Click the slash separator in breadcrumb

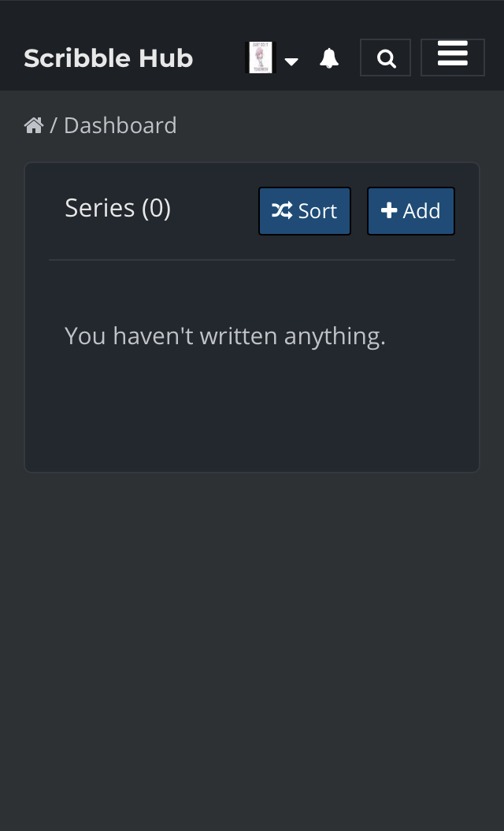[54, 125]
